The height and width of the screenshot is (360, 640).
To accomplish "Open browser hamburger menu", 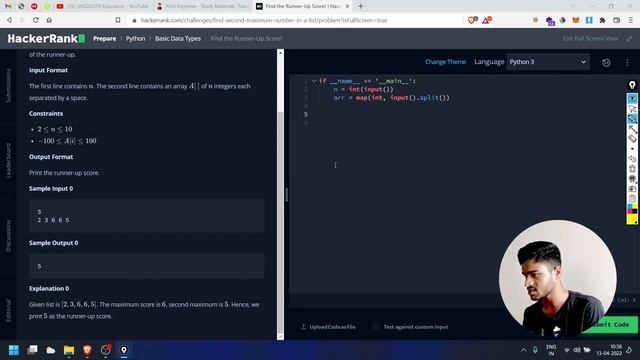I will [x=631, y=20].
